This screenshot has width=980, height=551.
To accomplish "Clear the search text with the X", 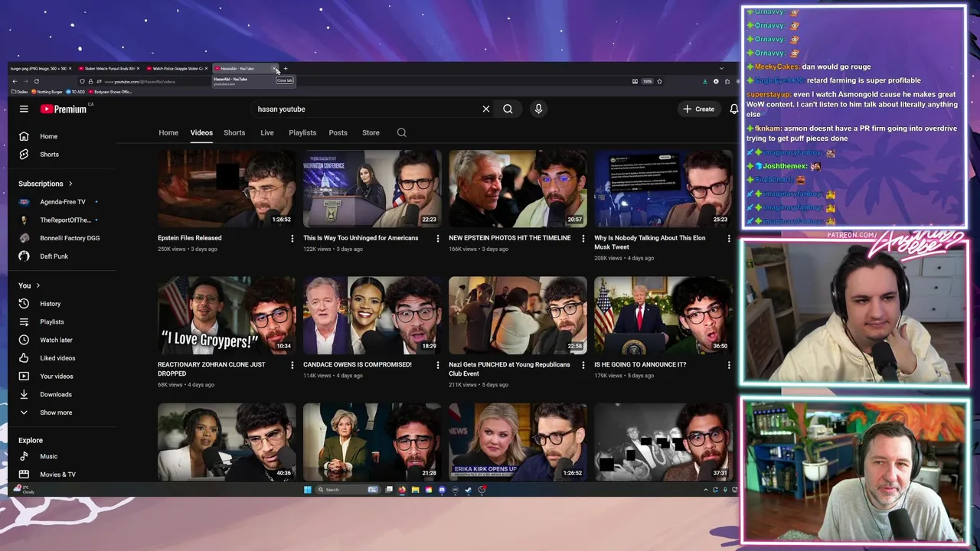I will coord(485,109).
